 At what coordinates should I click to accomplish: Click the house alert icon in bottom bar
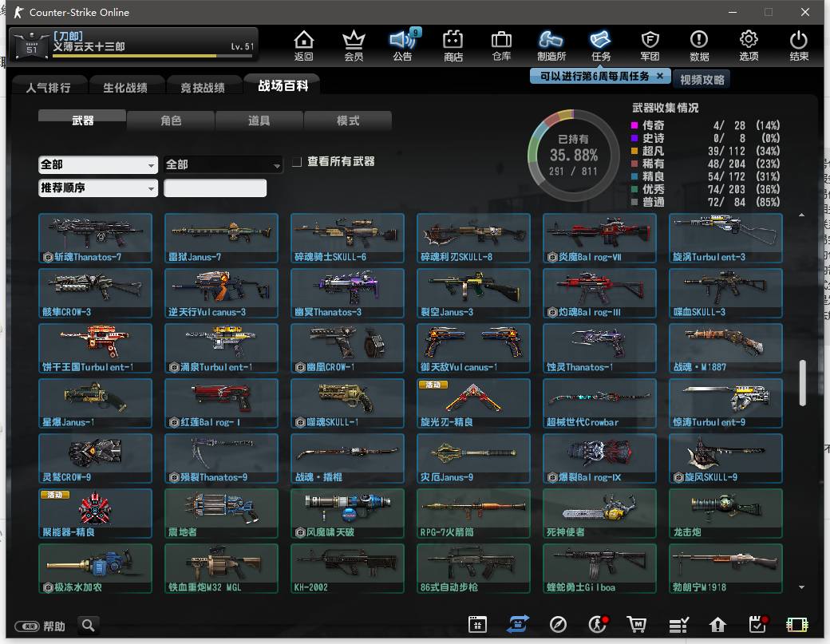[x=717, y=625]
